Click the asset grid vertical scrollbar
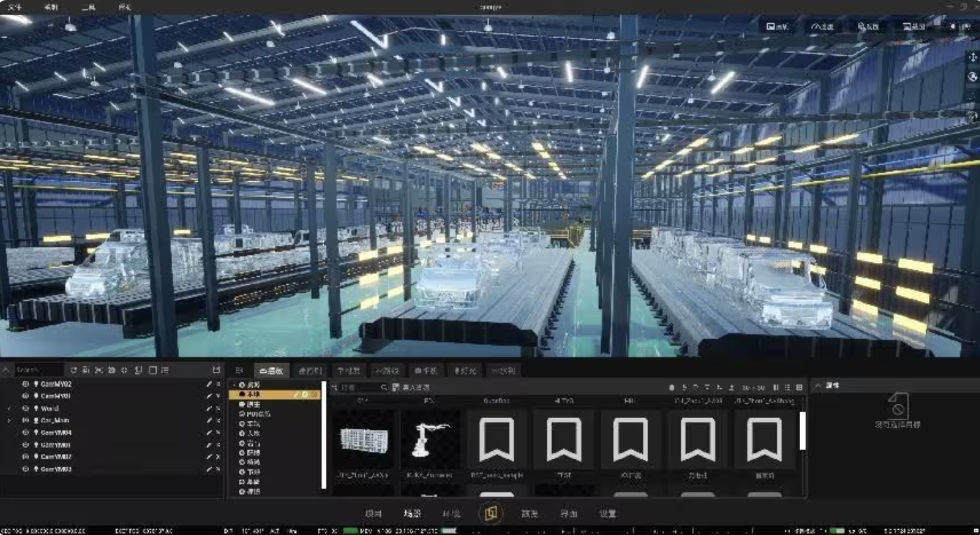The image size is (980, 535). coord(803,431)
